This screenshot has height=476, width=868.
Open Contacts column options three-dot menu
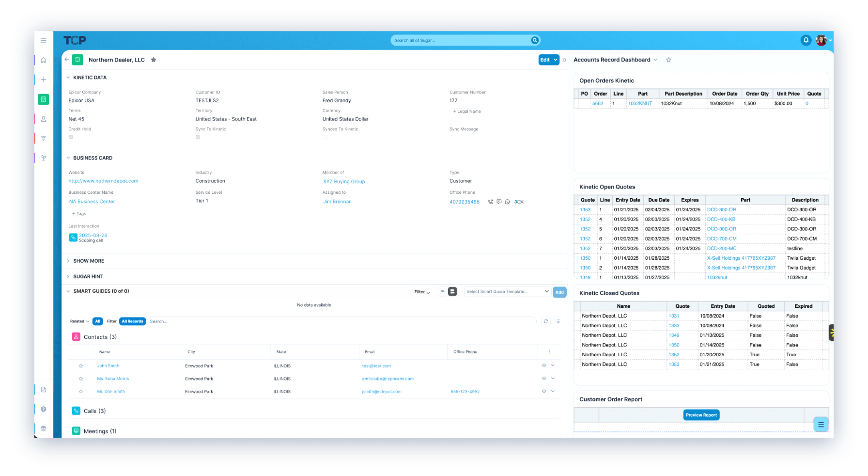click(x=549, y=352)
